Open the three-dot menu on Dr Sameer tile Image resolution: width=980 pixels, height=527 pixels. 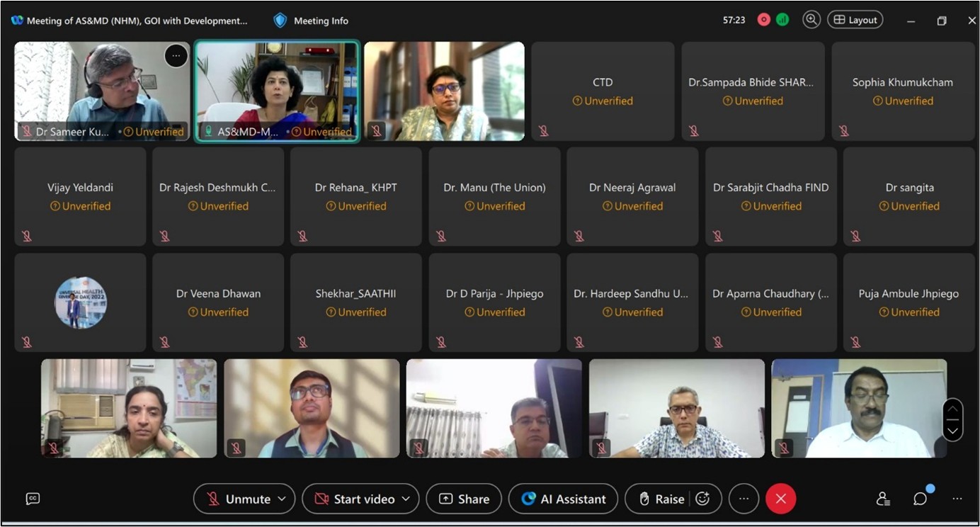point(176,55)
